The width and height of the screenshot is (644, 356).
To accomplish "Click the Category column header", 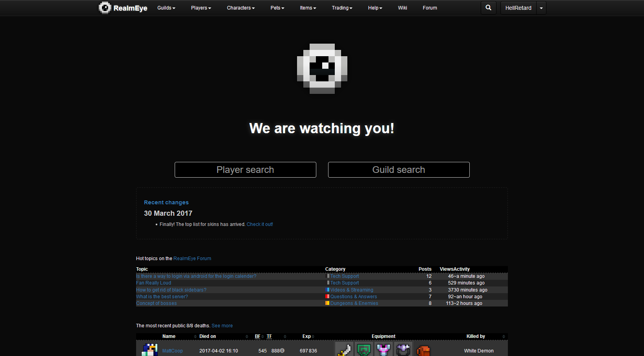I will coord(335,269).
